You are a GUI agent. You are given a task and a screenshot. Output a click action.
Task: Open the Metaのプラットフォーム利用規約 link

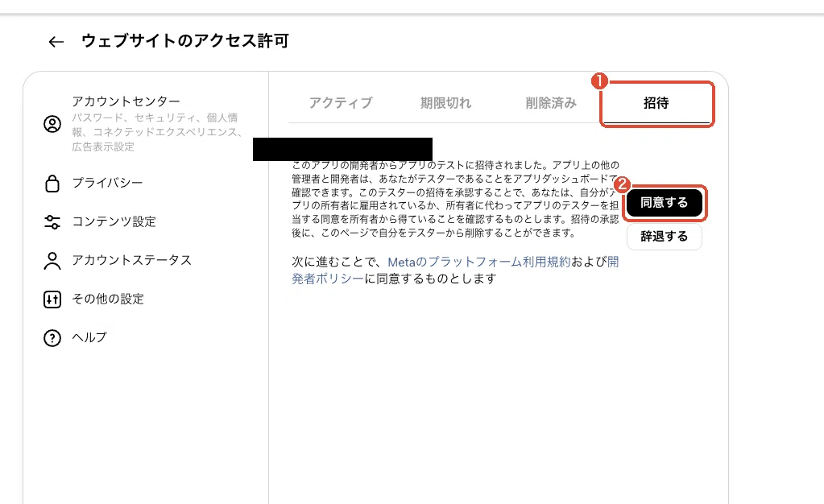click(x=478, y=262)
